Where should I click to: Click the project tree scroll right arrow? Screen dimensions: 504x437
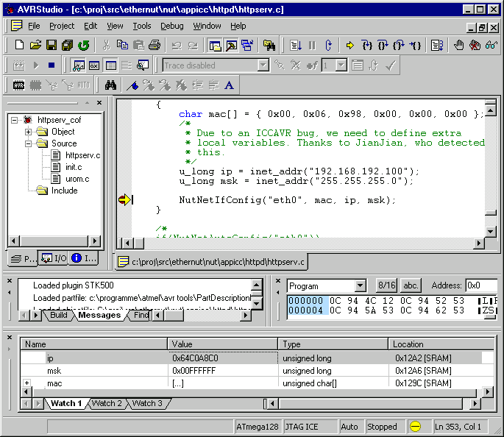94,241
